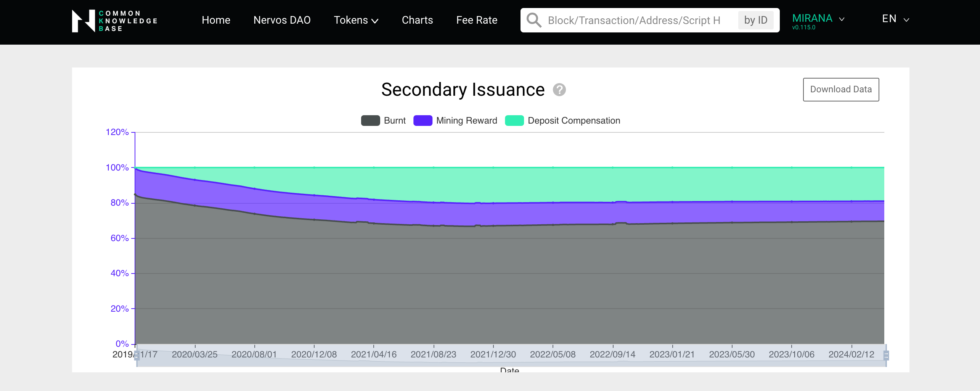Click the Mining Reward legend color marker
Image resolution: width=980 pixels, height=391 pixels.
tap(423, 121)
